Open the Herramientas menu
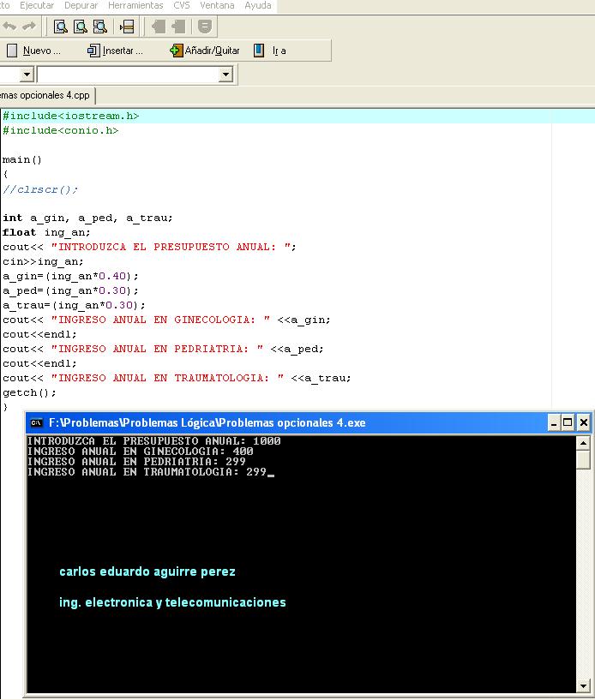Screen dimensions: 595x700 point(135,5)
